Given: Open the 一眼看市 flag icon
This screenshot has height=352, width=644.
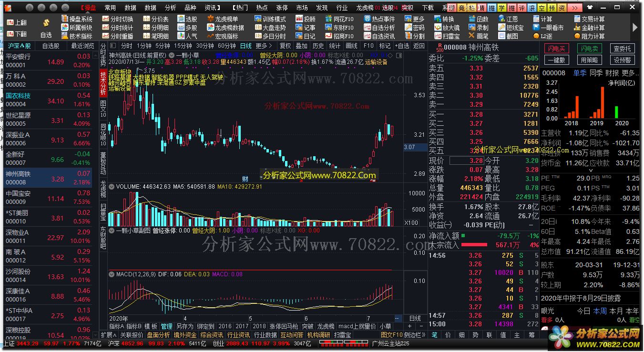Looking at the screenshot, I should tap(536, 28).
